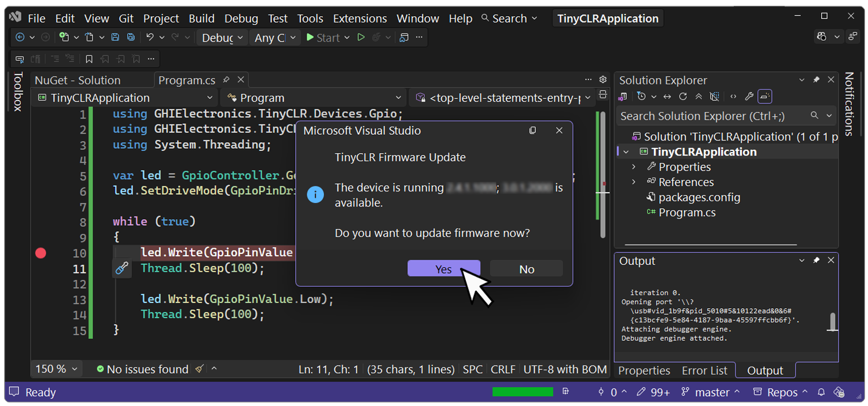
Task: Click the green progress bar in status bar
Action: coord(523,392)
